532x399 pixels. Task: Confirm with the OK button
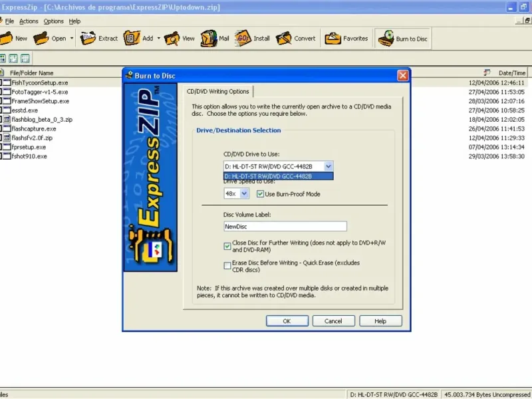[287, 321]
